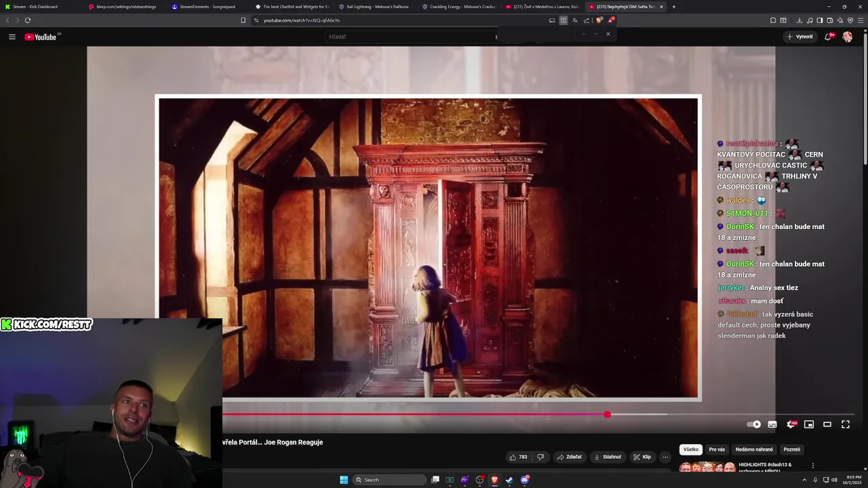Open YouTube notifications bell
The image size is (868, 488).
coord(828,37)
